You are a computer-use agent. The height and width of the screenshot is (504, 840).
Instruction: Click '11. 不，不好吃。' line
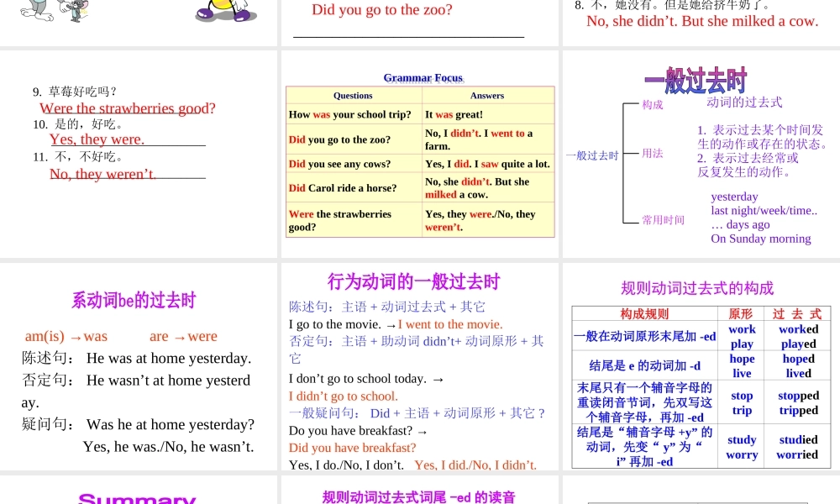point(77,157)
